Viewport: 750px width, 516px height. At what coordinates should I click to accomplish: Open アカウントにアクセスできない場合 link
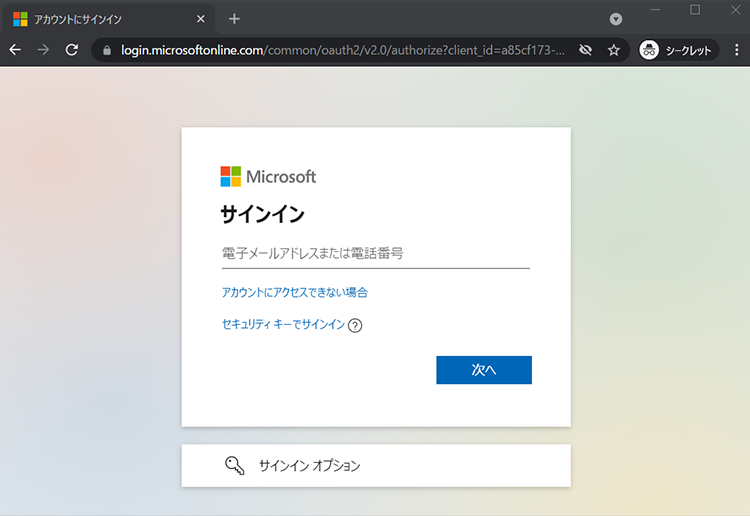[295, 292]
